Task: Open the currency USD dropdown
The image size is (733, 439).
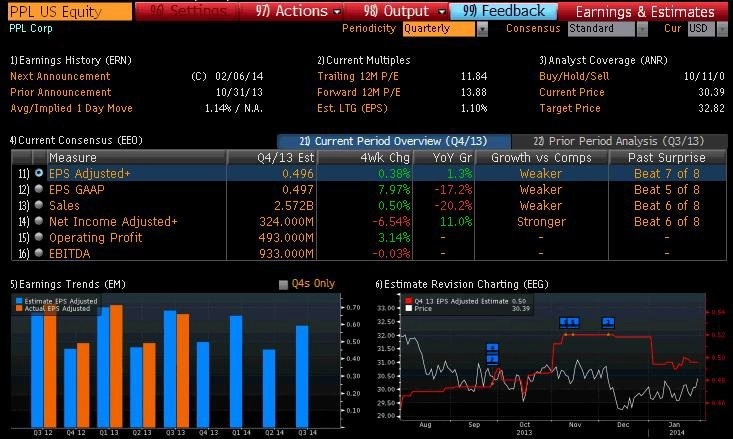Action: 701,29
